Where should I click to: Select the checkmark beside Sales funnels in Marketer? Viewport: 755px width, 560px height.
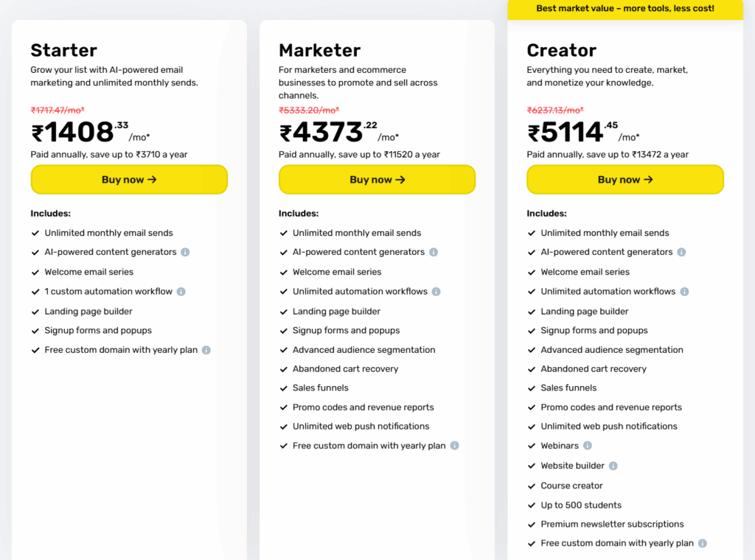click(x=283, y=388)
